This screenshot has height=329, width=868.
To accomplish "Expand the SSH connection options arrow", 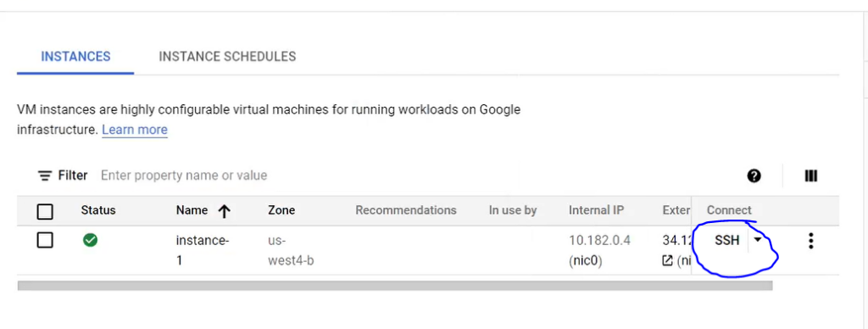I will pos(757,240).
